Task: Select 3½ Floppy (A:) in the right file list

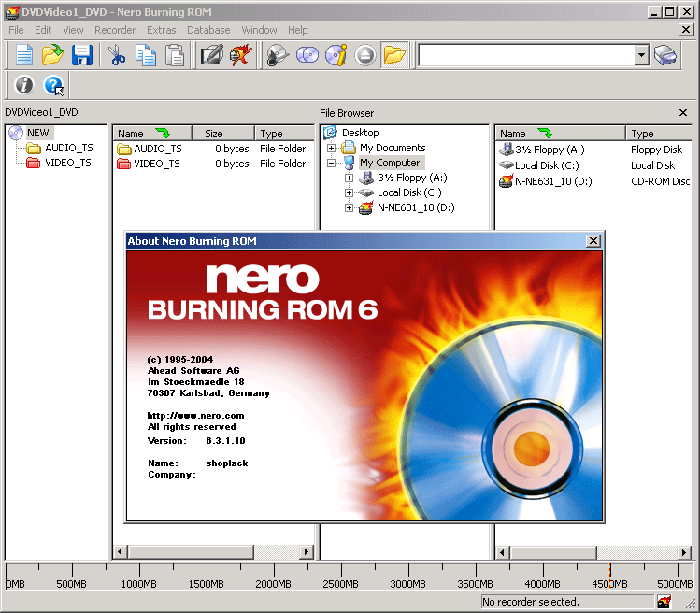Action: [x=550, y=150]
